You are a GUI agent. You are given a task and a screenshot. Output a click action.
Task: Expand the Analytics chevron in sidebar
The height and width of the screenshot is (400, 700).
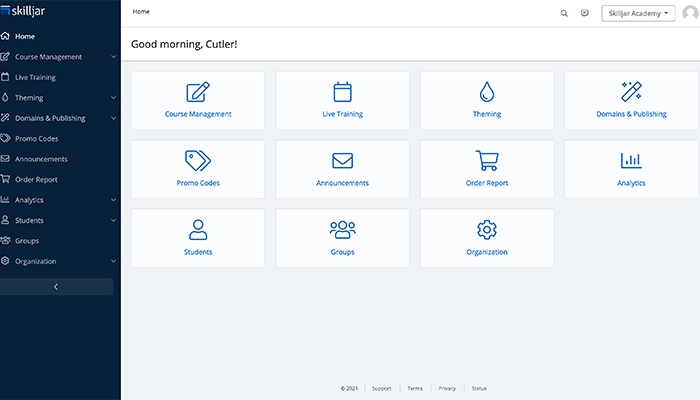tap(113, 200)
